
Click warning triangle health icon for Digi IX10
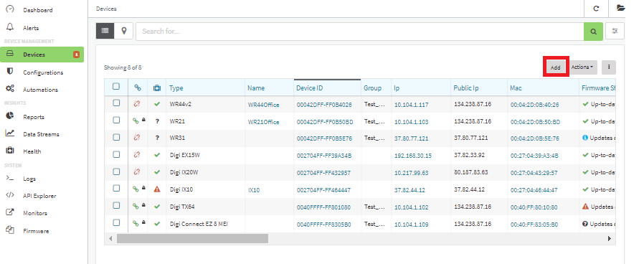(157, 189)
